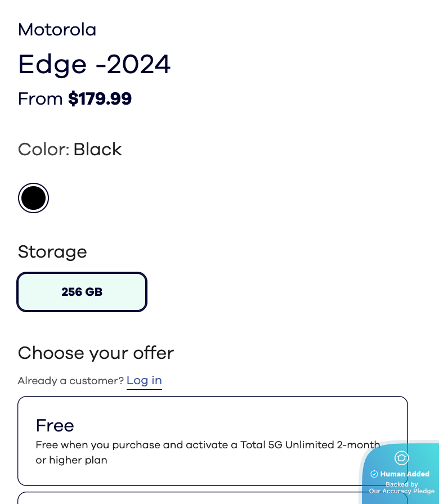This screenshot has height=504, width=439.
Task: Open Our Accuracy Pledge text
Action: (x=402, y=491)
